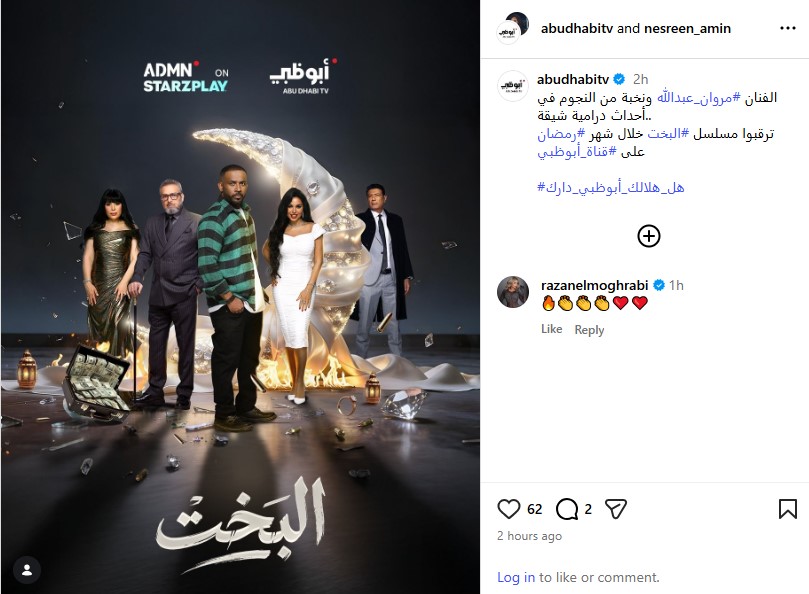The height and width of the screenshot is (594, 809).
Task: Like the post with the heart icon
Action: tap(508, 509)
